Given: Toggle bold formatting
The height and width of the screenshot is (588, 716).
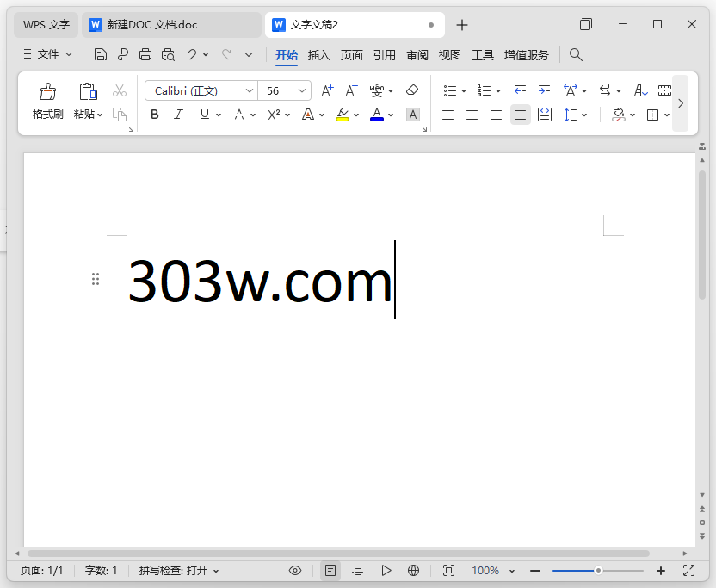Looking at the screenshot, I should pyautogui.click(x=154, y=114).
